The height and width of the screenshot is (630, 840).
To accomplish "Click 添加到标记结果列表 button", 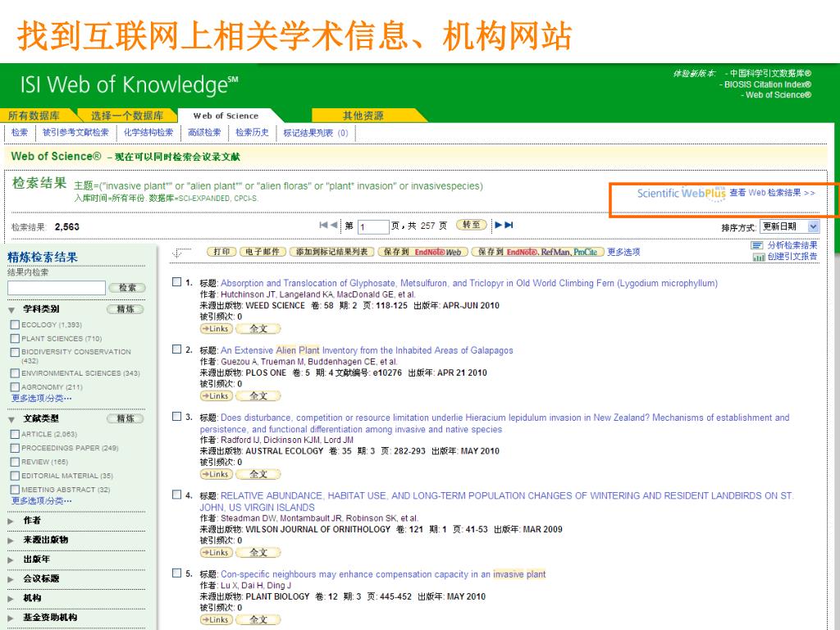I will [x=331, y=252].
